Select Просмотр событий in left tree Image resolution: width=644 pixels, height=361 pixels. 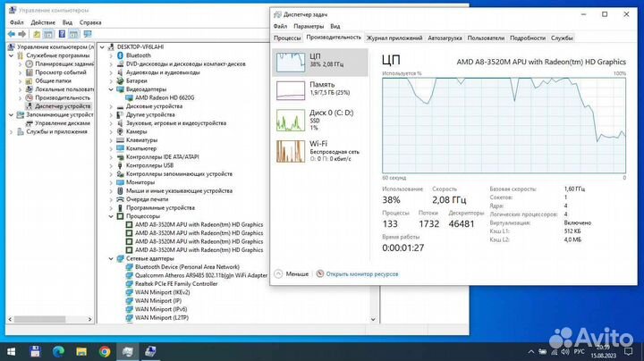coord(61,72)
